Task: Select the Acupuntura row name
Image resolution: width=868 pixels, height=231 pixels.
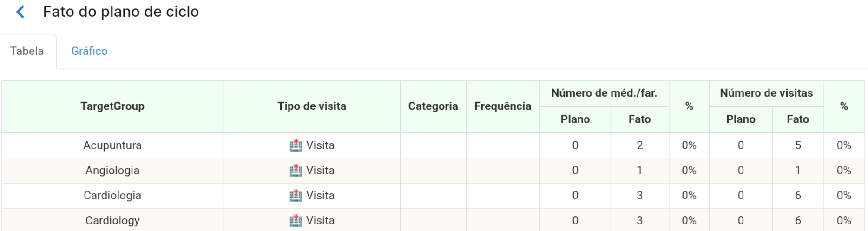Action: [112, 145]
